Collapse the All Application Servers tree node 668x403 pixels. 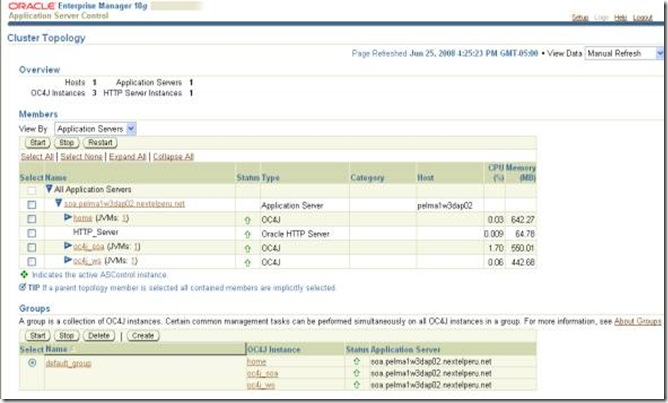pos(49,189)
